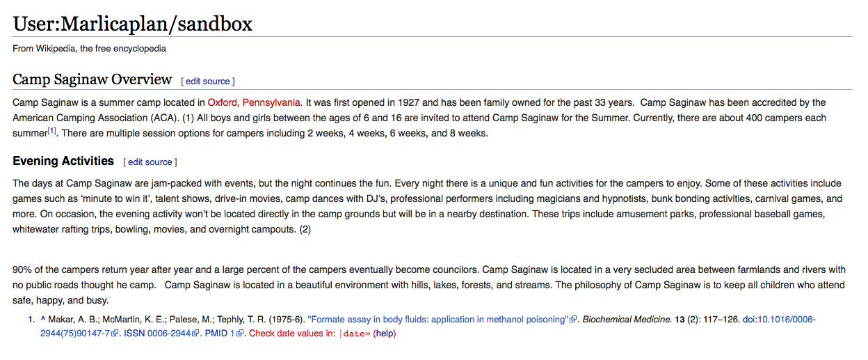The height and width of the screenshot is (360, 868).
Task: Click the help link for date error
Action: [385, 334]
